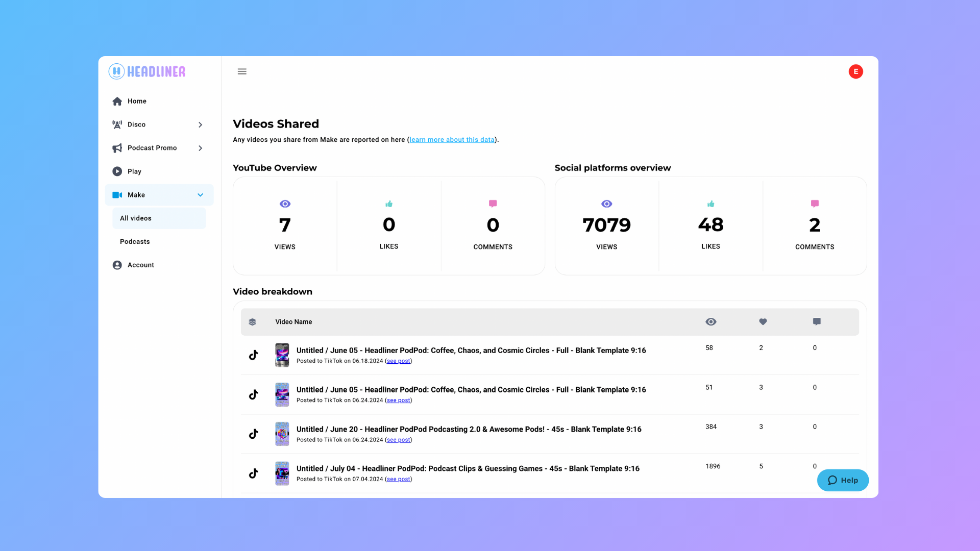Go to Home in sidebar

[137, 102]
